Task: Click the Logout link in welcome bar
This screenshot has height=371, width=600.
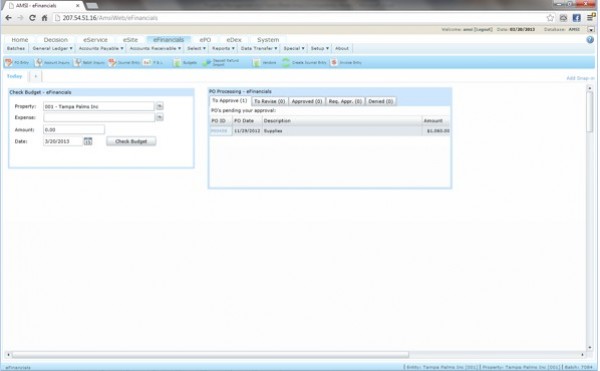Action: coord(483,29)
